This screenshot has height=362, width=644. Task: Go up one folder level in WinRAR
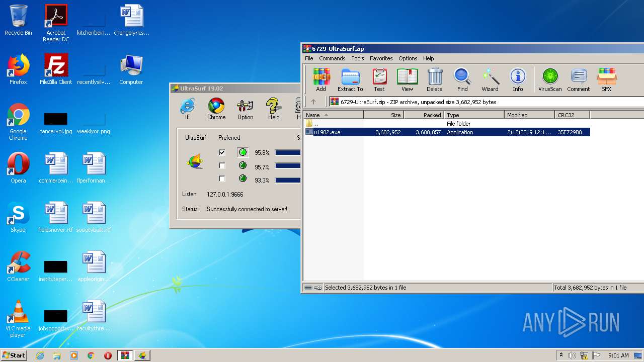click(313, 102)
